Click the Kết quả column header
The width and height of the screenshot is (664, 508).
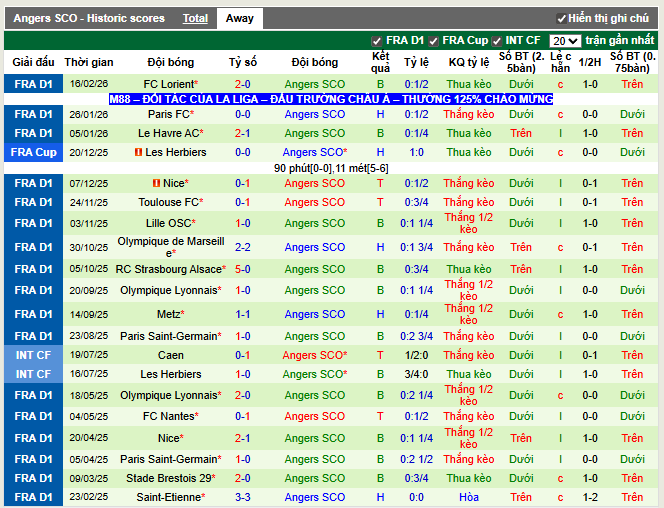coord(380,62)
